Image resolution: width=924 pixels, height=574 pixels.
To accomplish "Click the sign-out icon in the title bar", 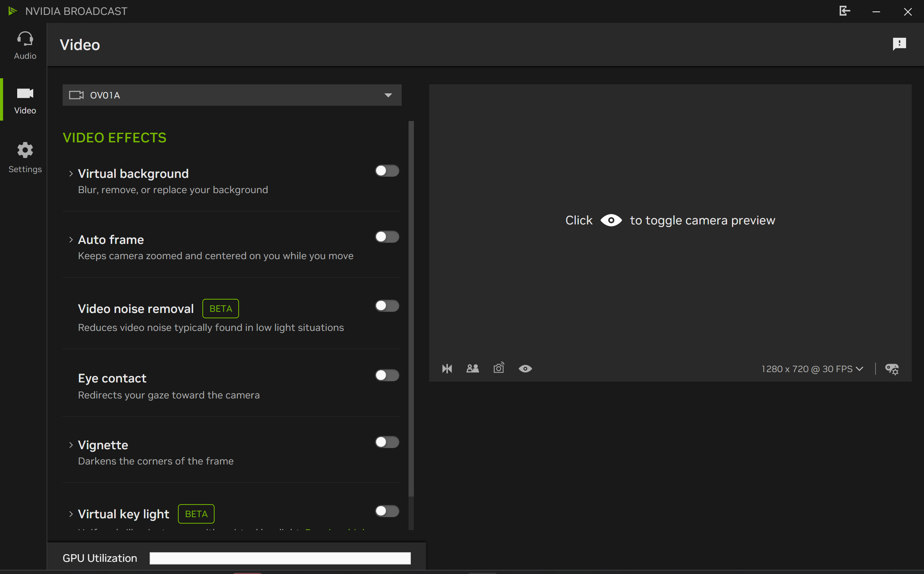I will pyautogui.click(x=844, y=11).
